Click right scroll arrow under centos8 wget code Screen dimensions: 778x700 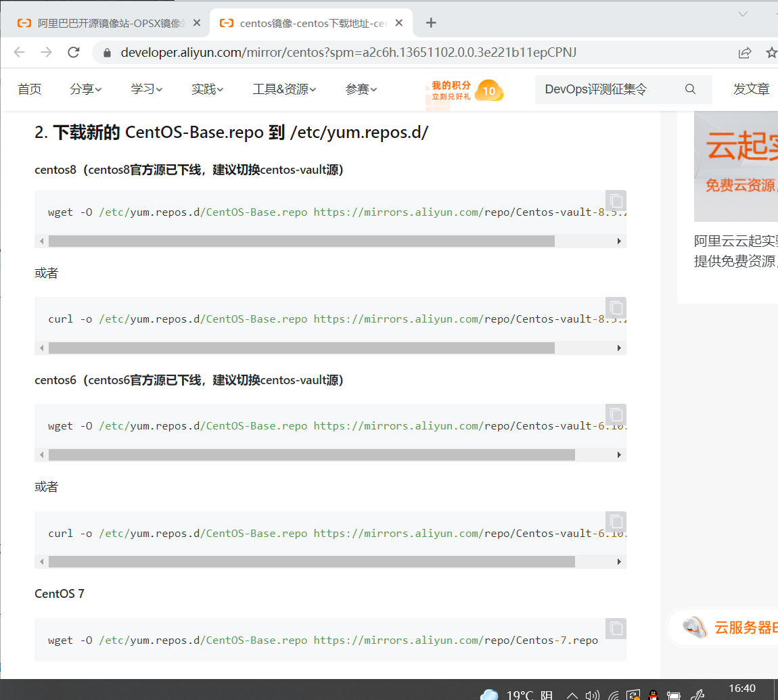(x=619, y=241)
